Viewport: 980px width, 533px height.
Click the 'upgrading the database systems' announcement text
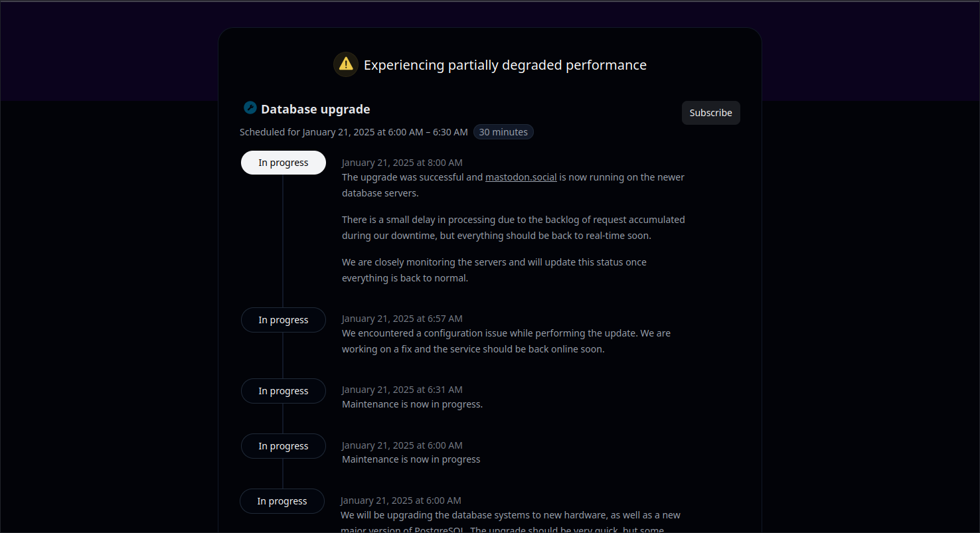[x=511, y=522]
